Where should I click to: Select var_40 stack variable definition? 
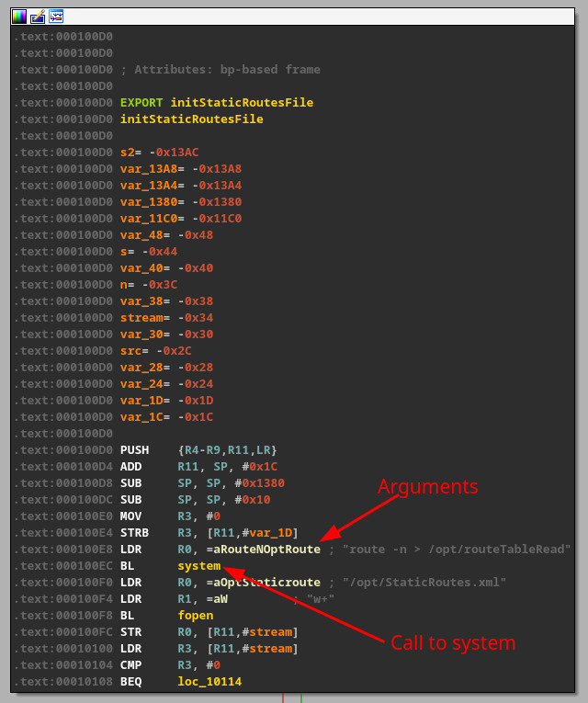(x=166, y=268)
